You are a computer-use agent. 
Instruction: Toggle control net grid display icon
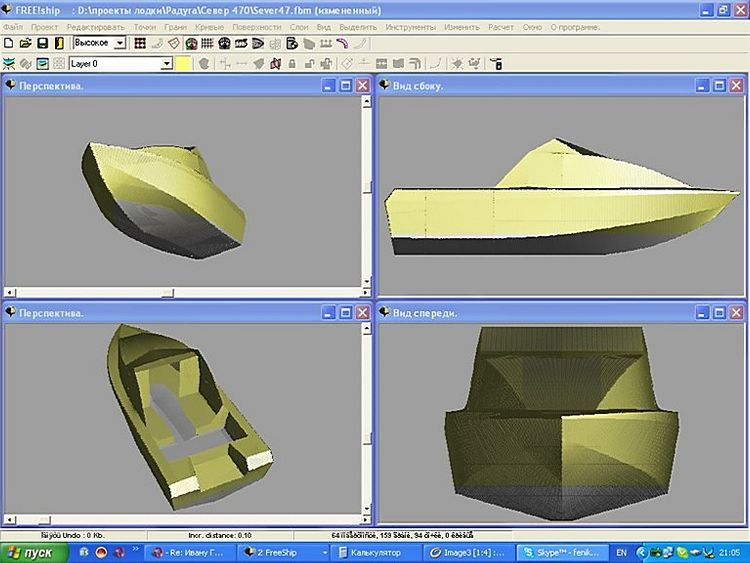coord(140,44)
